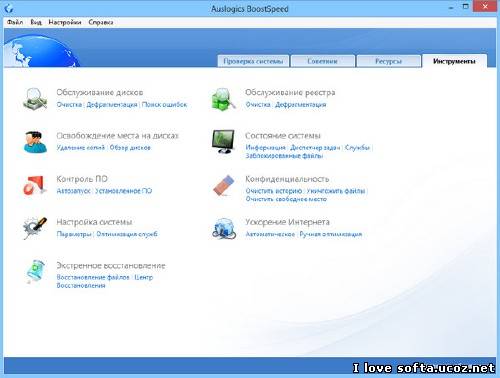
Task: Switch to the Ресурсы tab
Action: click(x=388, y=61)
